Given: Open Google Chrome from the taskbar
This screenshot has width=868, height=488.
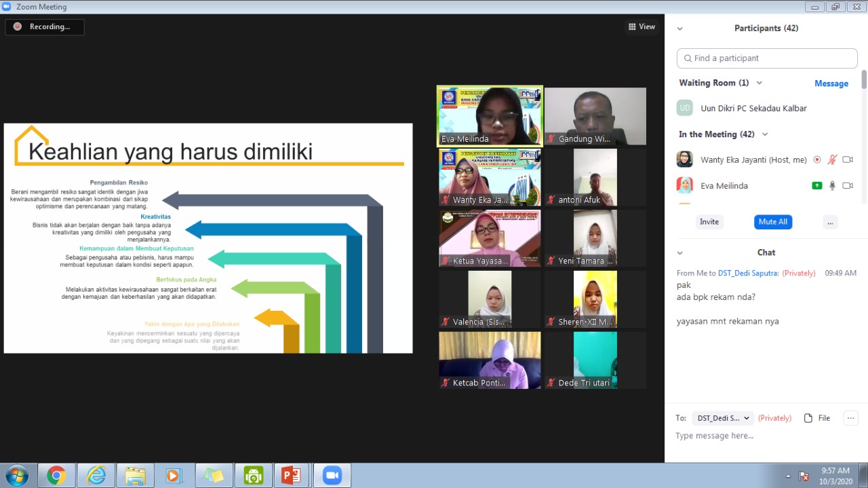Looking at the screenshot, I should click(56, 475).
